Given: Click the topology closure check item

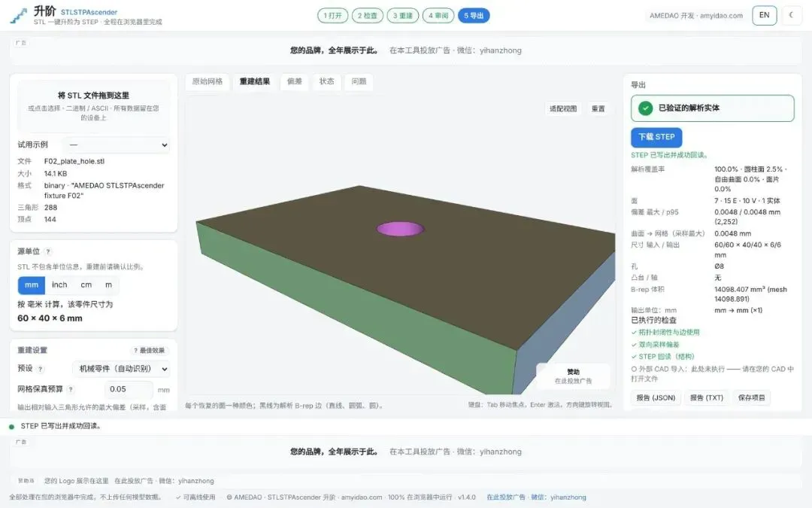Looking at the screenshot, I should [665, 333].
